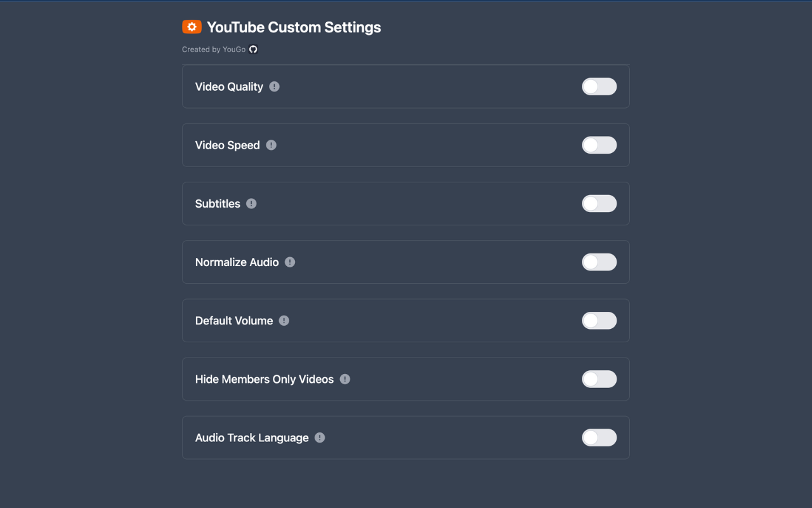Click info icon beside Video Speed

click(x=271, y=145)
